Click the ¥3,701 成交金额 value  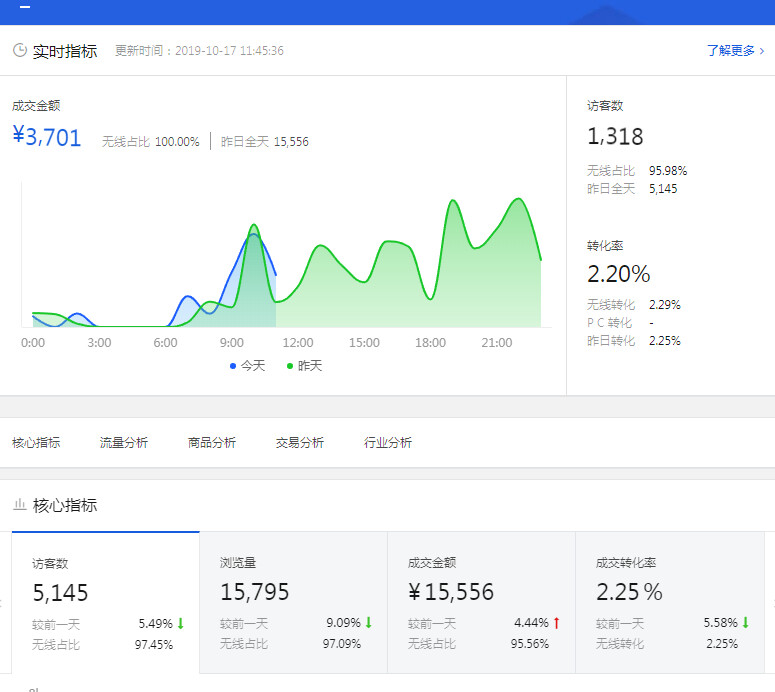47,138
